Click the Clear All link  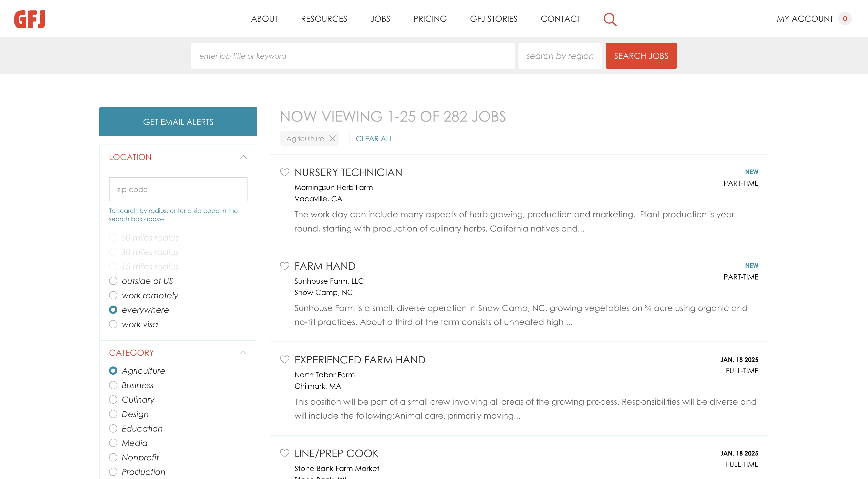(374, 139)
